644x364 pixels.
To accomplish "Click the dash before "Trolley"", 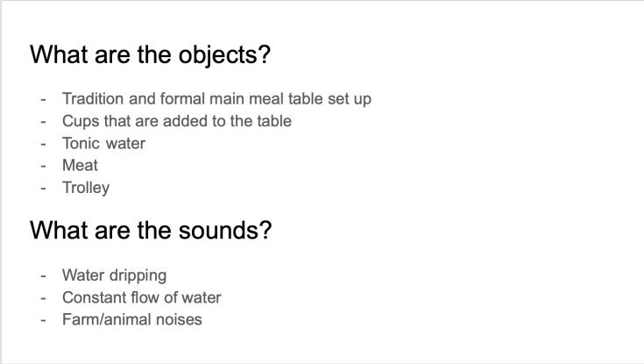I will [45, 187].
